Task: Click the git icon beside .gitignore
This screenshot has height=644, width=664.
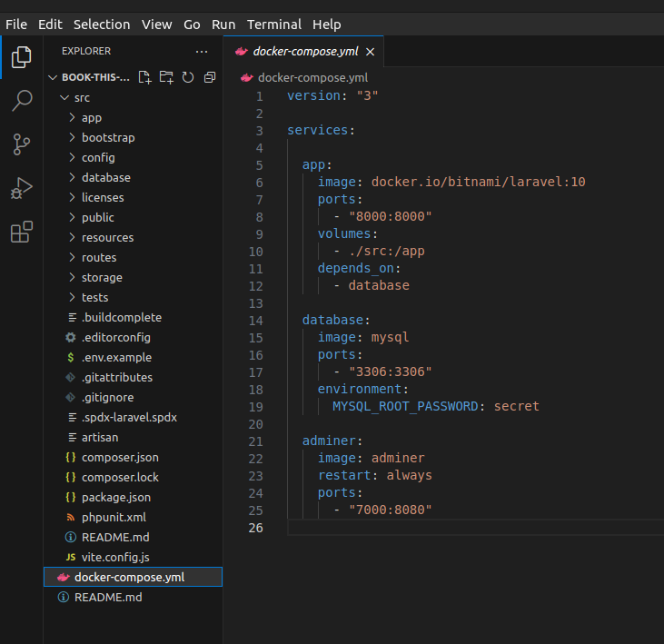Action: click(71, 397)
